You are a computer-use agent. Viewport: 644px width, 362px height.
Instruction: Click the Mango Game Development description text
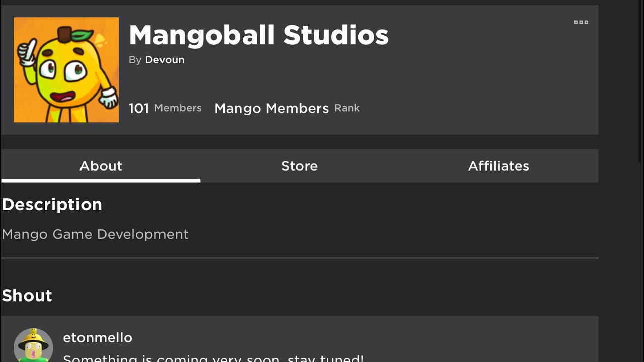click(95, 234)
